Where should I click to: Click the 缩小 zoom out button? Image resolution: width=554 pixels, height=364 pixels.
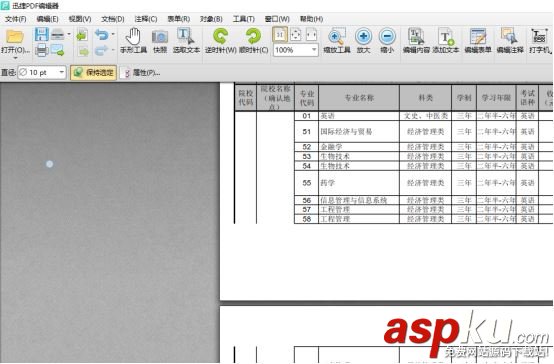pyautogui.click(x=387, y=41)
